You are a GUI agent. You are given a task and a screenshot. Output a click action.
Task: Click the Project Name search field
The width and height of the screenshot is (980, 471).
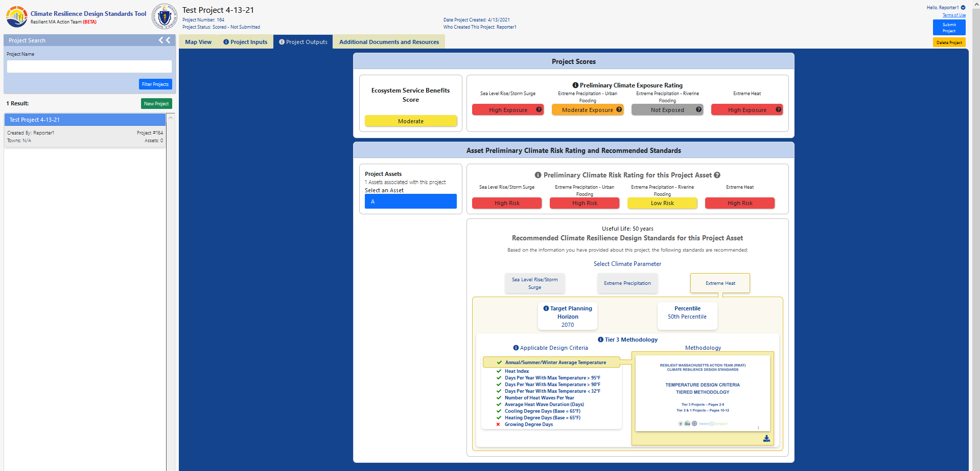pos(89,66)
